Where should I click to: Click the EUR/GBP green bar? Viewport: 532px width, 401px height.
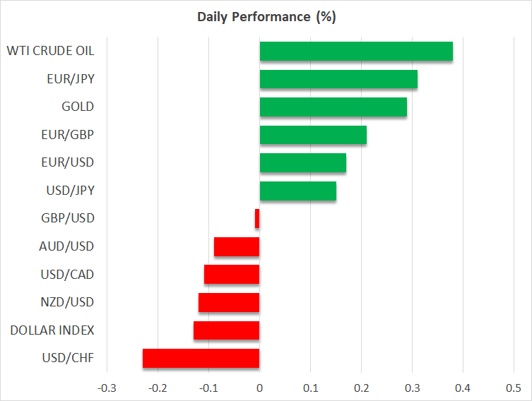pos(313,135)
